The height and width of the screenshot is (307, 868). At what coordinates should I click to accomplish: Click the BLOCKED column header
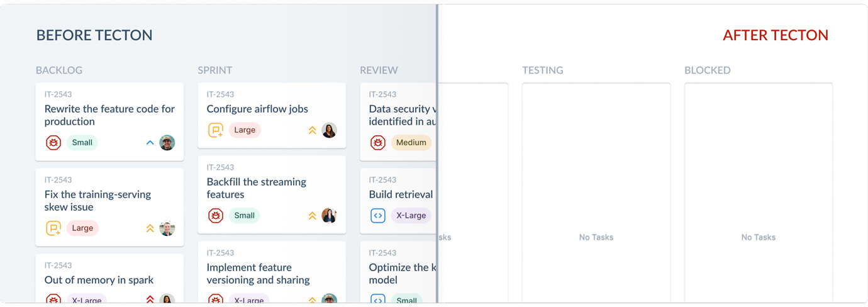click(x=708, y=70)
